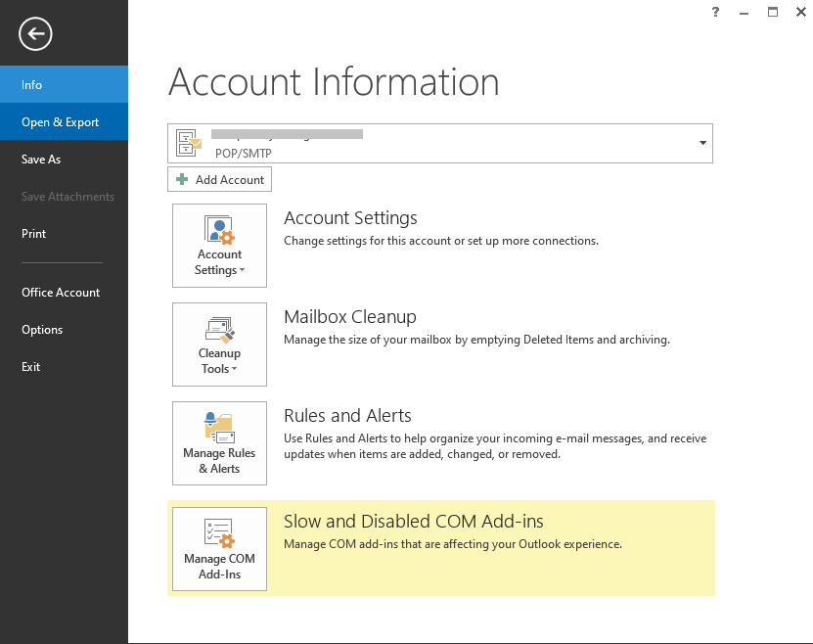Open Outlook Help with the question mark

(x=714, y=12)
